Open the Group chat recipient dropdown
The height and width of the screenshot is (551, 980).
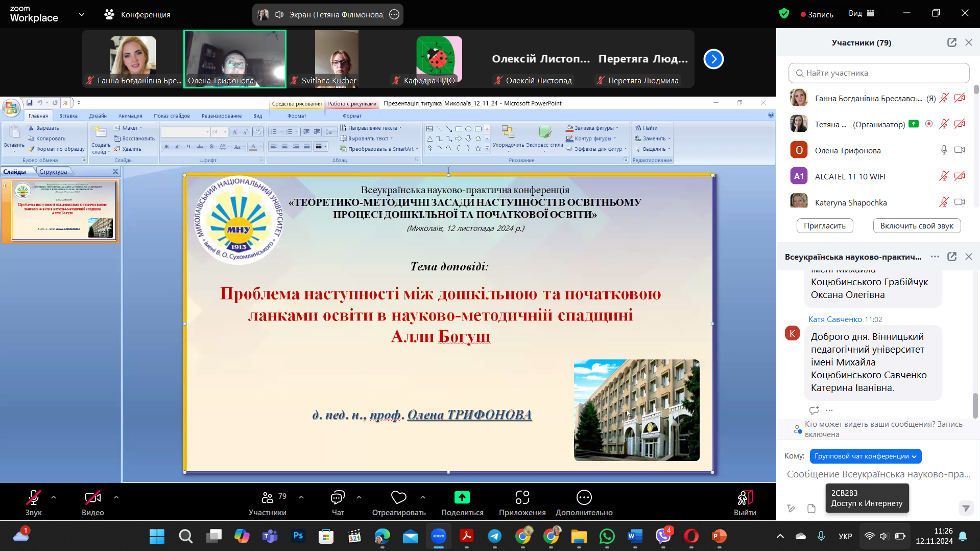[865, 456]
